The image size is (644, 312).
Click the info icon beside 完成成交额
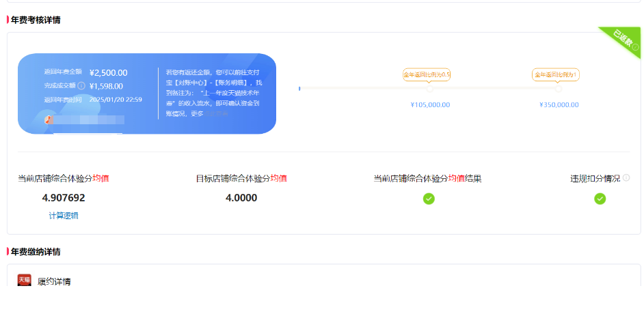click(x=81, y=86)
